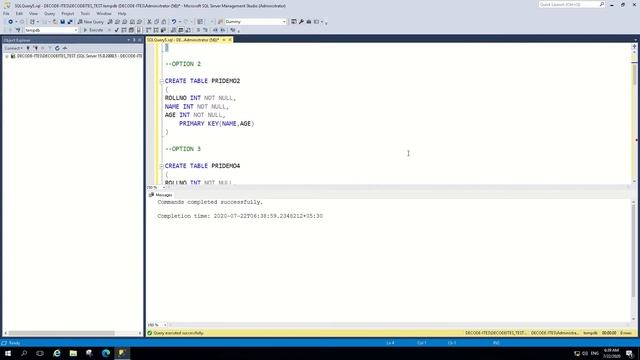Open the View menu

pyautogui.click(x=33, y=13)
